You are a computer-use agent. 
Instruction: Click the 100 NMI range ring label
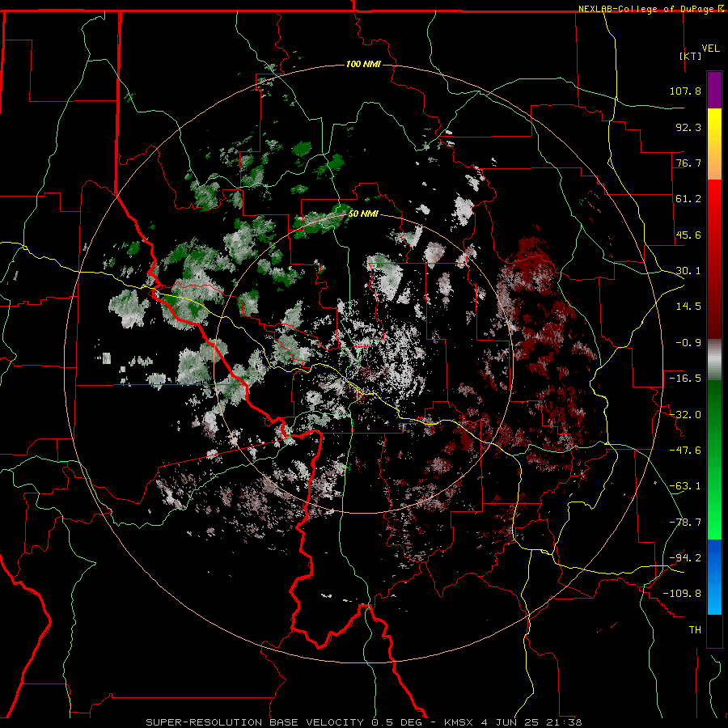tap(363, 64)
